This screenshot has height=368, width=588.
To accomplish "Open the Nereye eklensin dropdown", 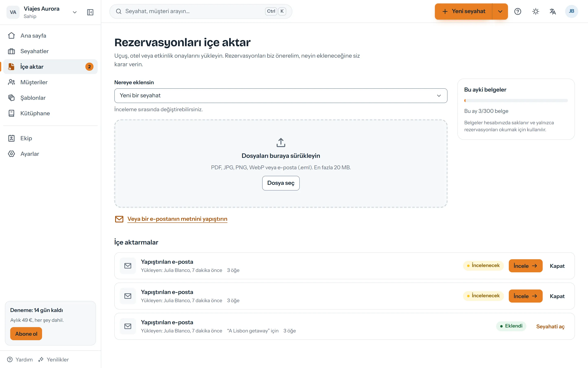I will tap(281, 96).
